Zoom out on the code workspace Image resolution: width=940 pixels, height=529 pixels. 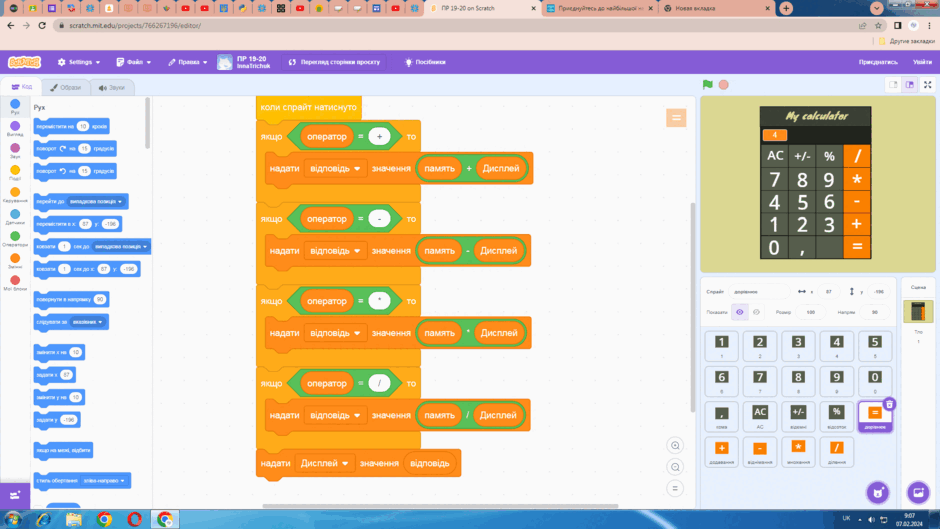pos(675,467)
